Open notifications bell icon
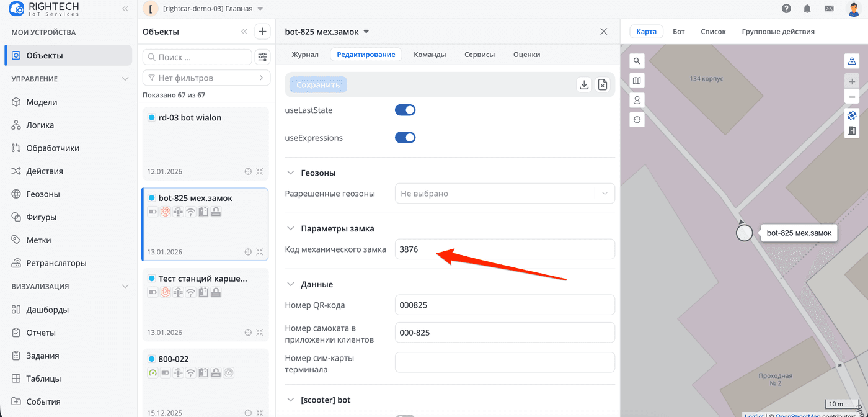Image resolution: width=868 pixels, height=417 pixels. point(807,9)
